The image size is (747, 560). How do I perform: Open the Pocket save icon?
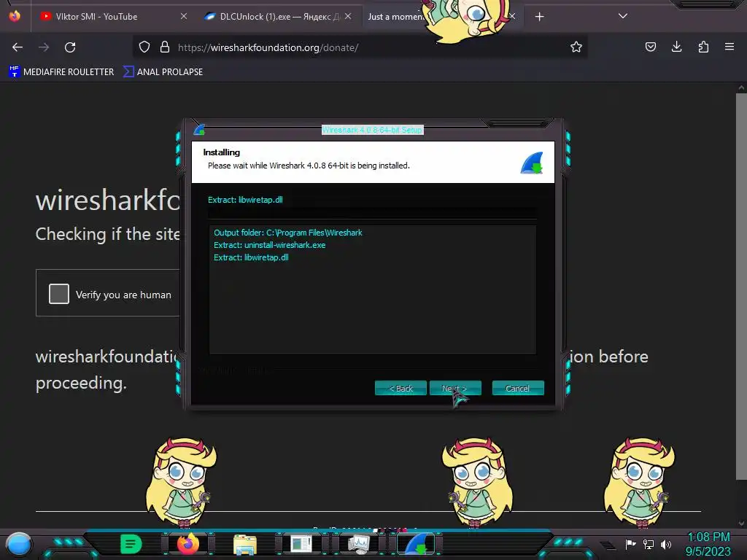650,47
